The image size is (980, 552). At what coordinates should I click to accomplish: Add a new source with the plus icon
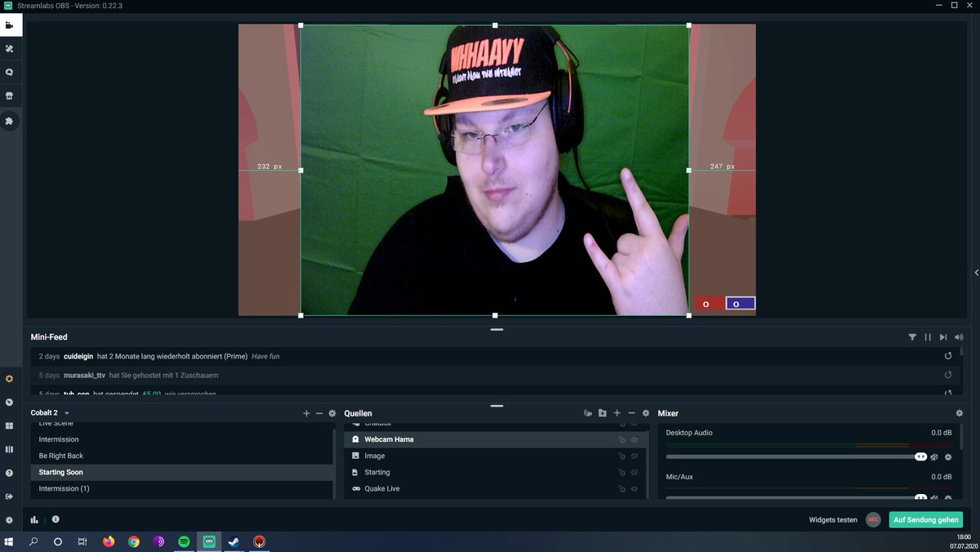[617, 413]
